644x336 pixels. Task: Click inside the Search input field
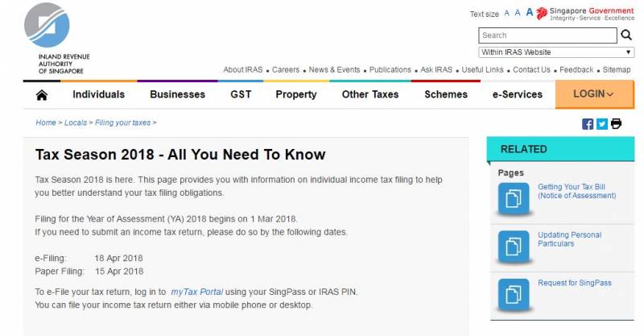[547, 35]
